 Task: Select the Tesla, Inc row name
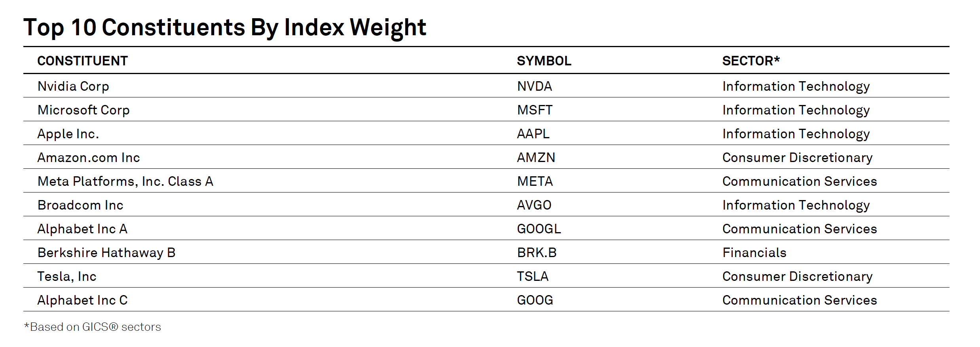click(x=67, y=276)
